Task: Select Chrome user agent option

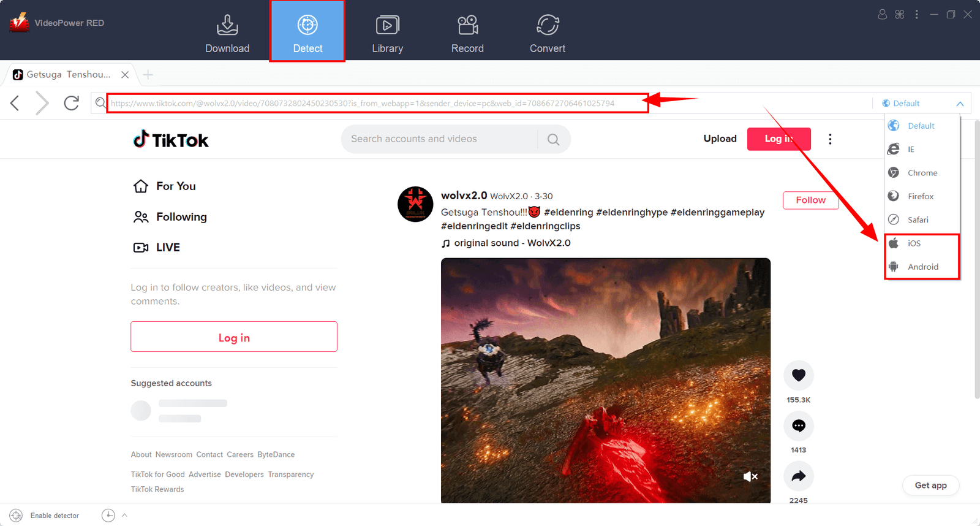Action: (x=921, y=173)
